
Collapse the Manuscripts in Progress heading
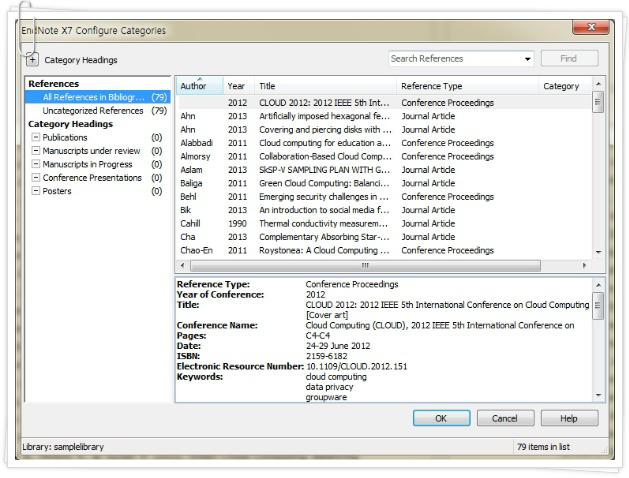(36, 164)
